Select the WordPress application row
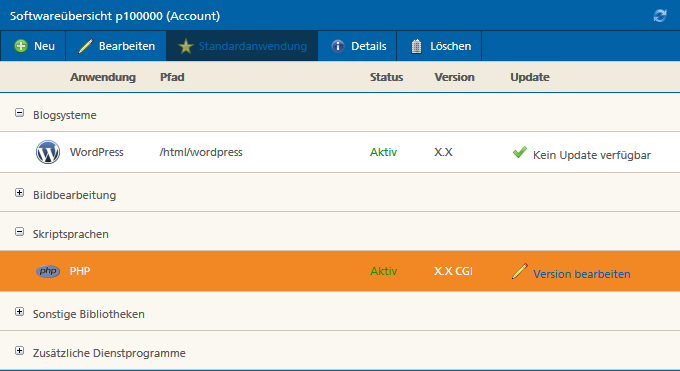This screenshot has width=680, height=371. click(340, 152)
